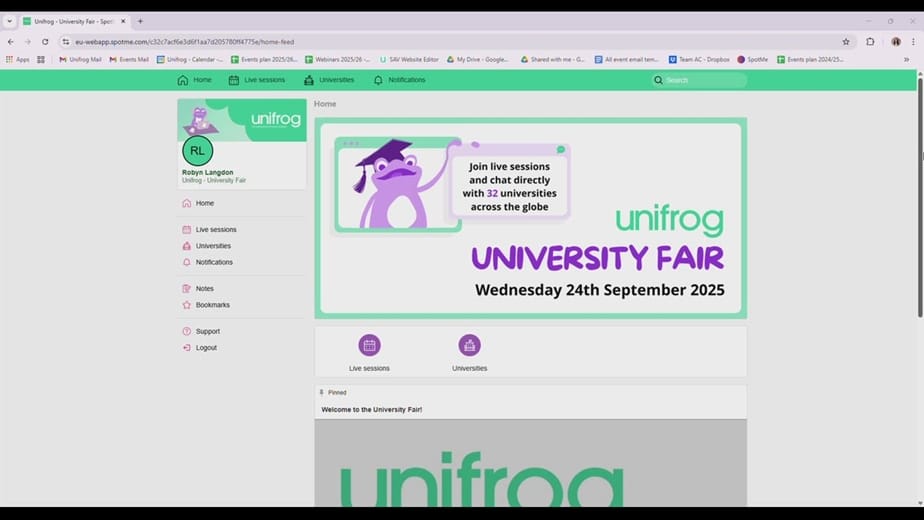The image size is (924, 520).
Task: Open the Events plan 2025/26 bookmark
Action: coord(264,60)
